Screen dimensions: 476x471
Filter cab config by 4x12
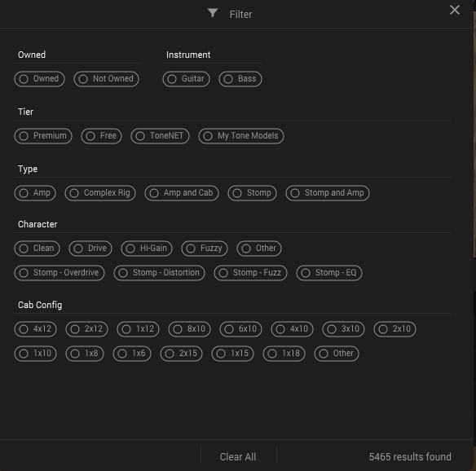(x=36, y=329)
